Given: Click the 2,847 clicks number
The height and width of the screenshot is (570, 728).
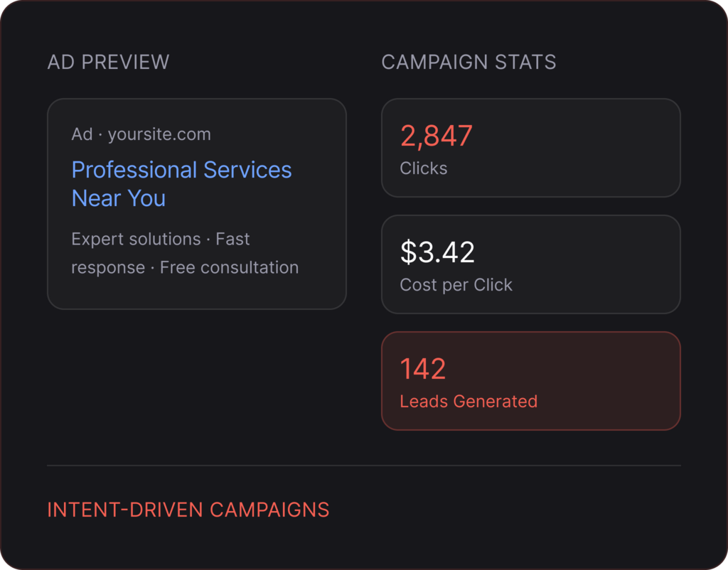Looking at the screenshot, I should (436, 136).
